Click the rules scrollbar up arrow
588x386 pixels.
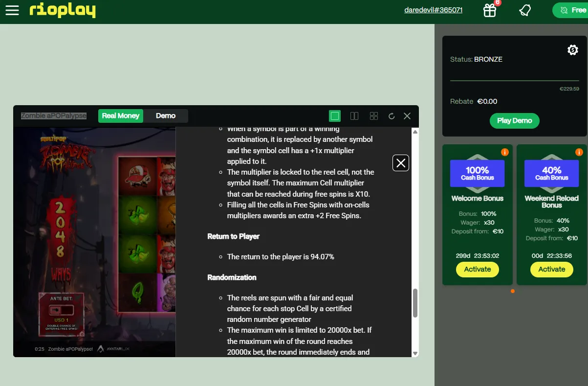pos(415,132)
